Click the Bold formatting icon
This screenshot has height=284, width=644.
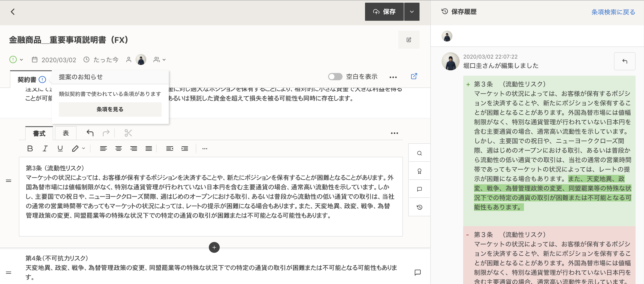(x=30, y=149)
